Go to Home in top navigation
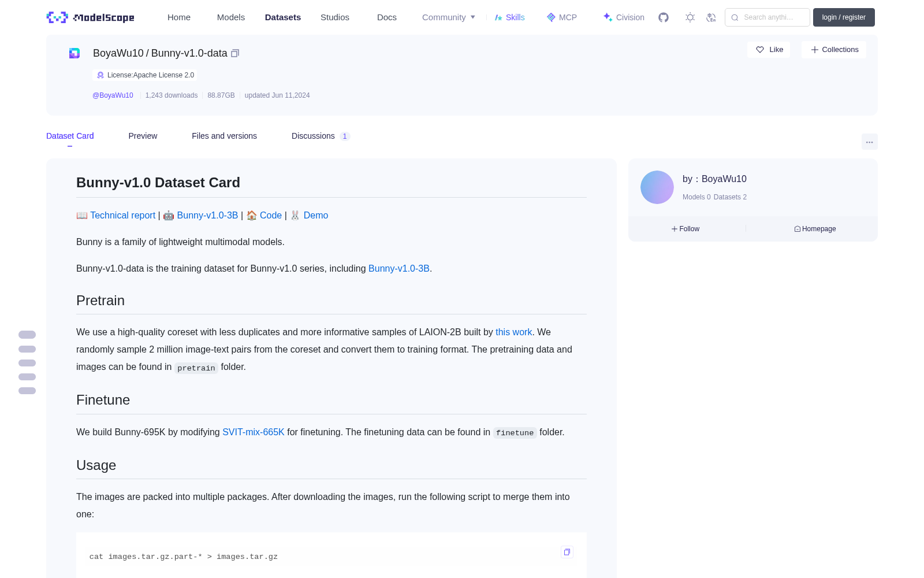924x578 pixels. [x=179, y=17]
